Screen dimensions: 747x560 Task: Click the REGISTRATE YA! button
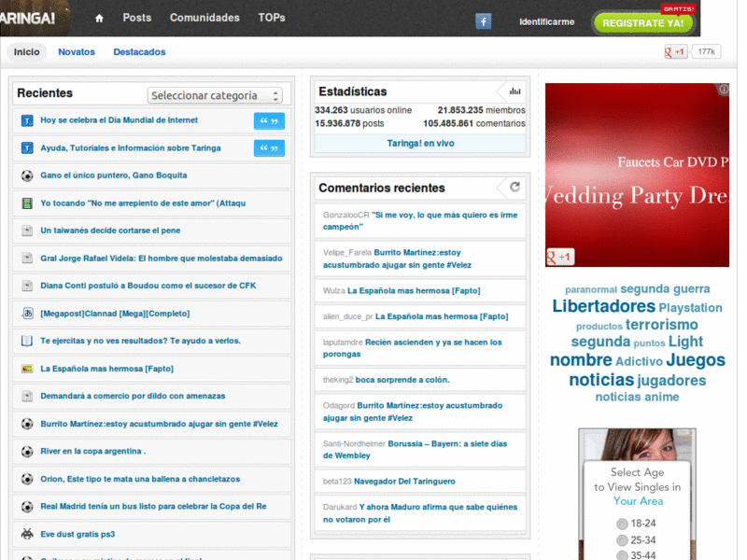pyautogui.click(x=642, y=22)
